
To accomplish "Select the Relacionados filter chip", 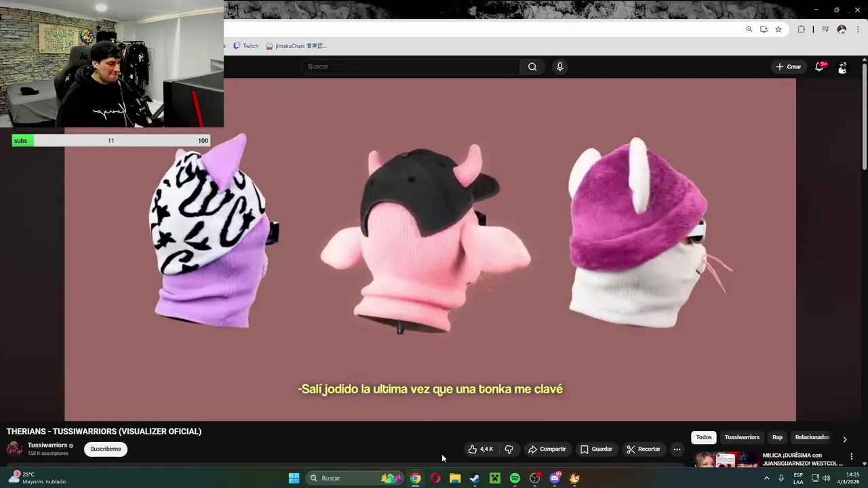I will click(812, 437).
